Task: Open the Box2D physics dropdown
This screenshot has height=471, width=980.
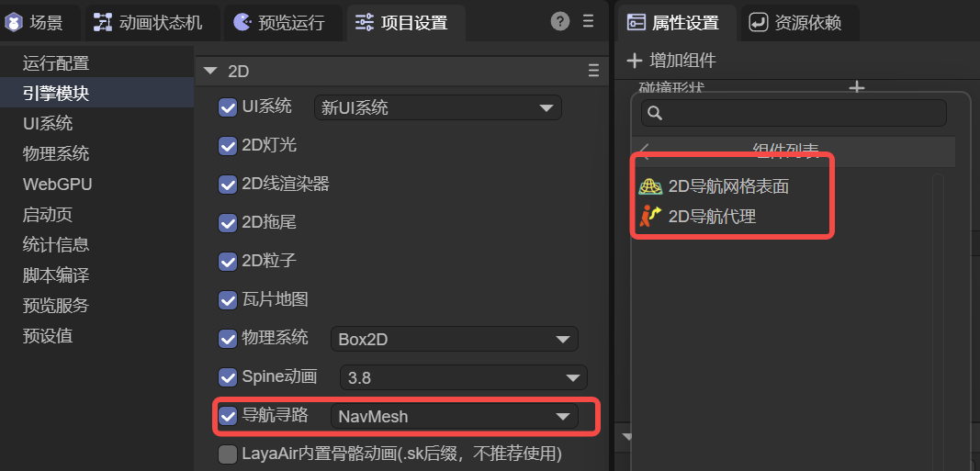Action: (455, 339)
